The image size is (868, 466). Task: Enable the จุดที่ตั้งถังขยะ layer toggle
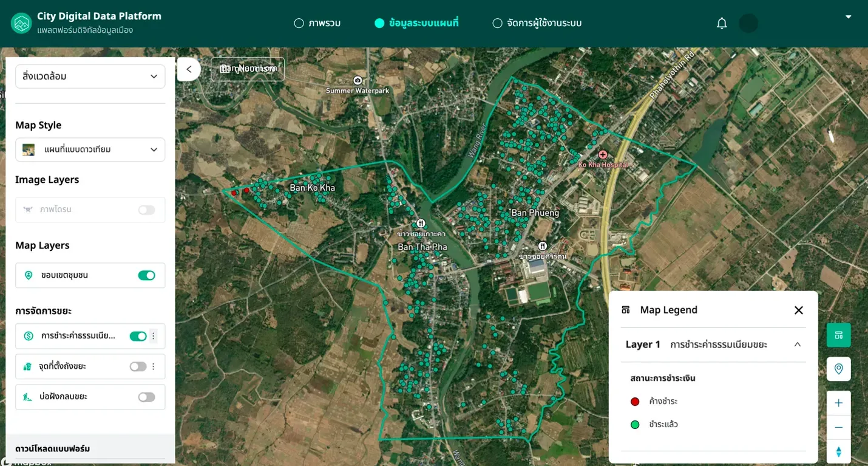[138, 366]
